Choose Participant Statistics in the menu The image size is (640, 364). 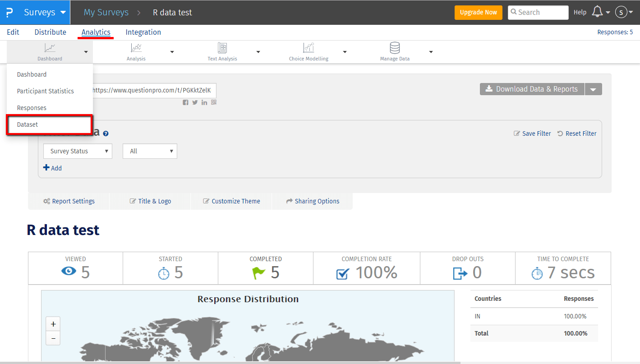coord(45,91)
